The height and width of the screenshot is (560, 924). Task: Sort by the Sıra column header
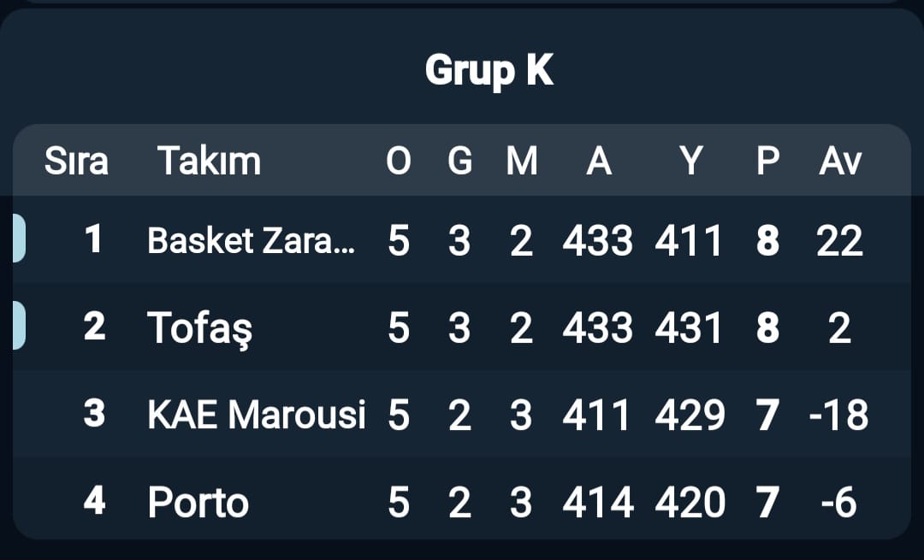76,161
